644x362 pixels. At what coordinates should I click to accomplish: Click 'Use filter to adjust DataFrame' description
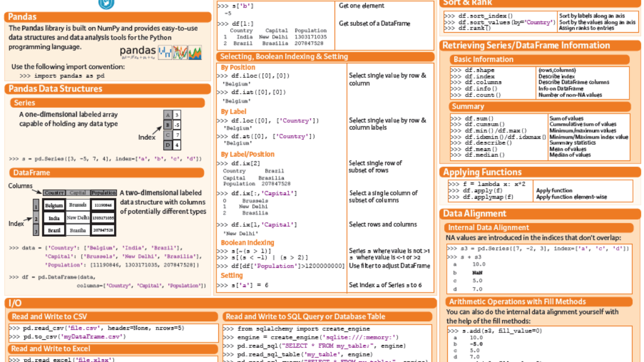(389, 266)
